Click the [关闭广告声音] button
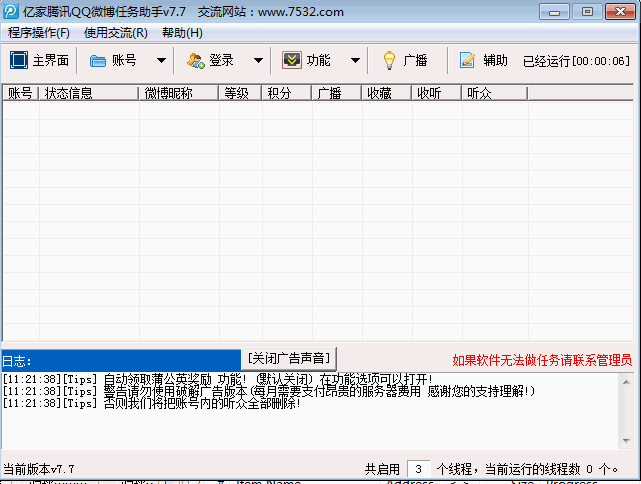This screenshot has width=641, height=484. click(289, 359)
